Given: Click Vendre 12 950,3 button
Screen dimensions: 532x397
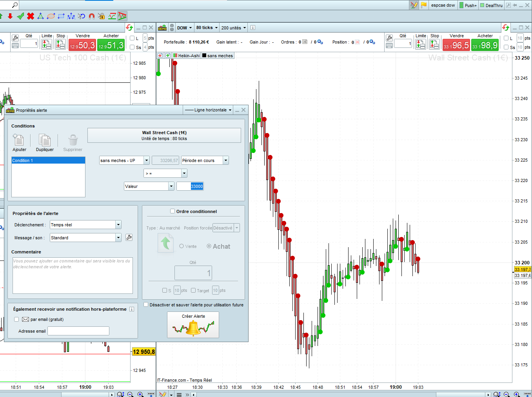Looking at the screenshot, I should click(82, 45).
